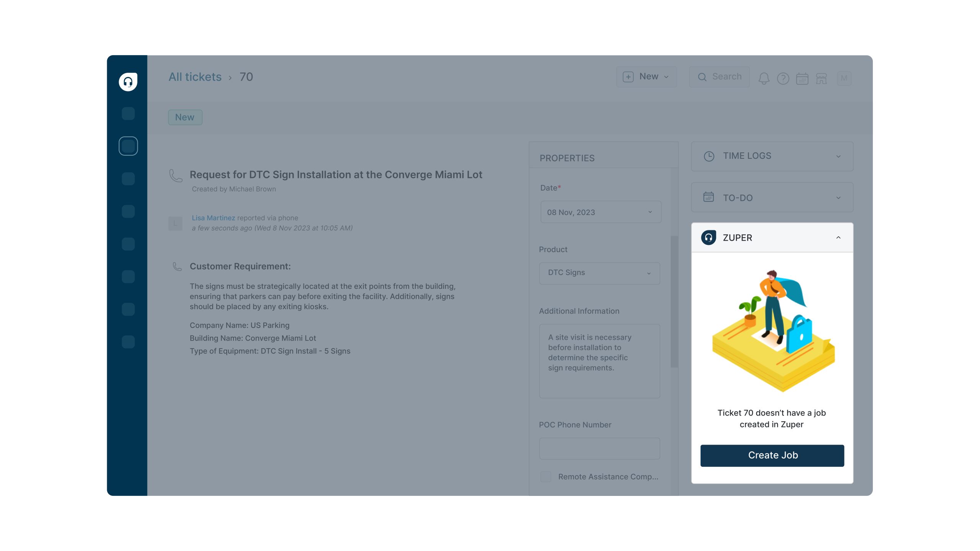Image resolution: width=980 pixels, height=551 pixels.
Task: Go to All tickets breadcrumb
Action: tap(195, 77)
